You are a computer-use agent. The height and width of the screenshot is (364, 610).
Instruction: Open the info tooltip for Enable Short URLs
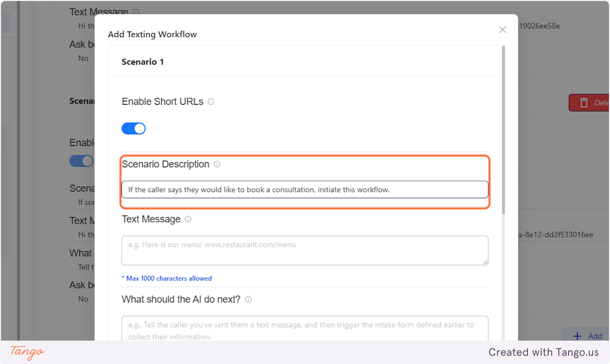[211, 102]
